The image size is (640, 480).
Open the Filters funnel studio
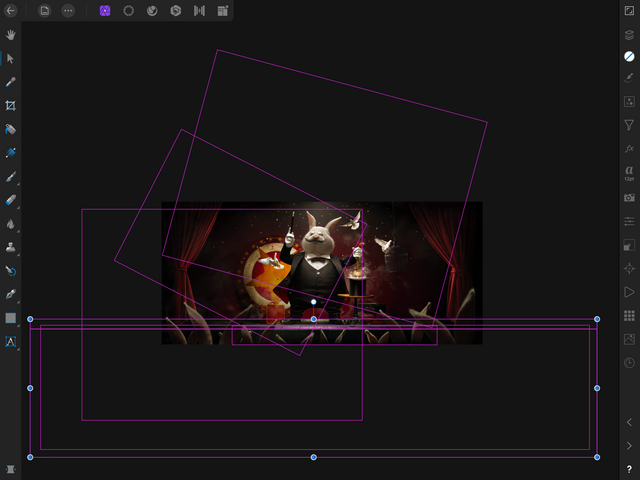pyautogui.click(x=629, y=125)
